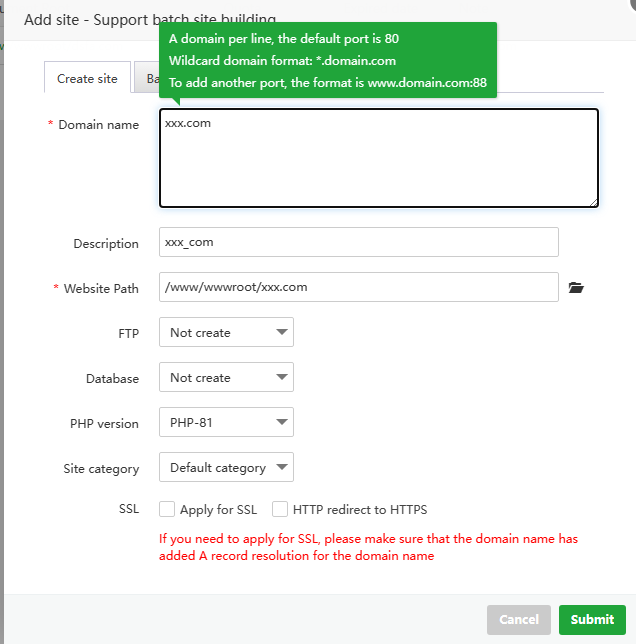Edit the Website Path input
Screen dimensions: 636x644
(x=358, y=287)
